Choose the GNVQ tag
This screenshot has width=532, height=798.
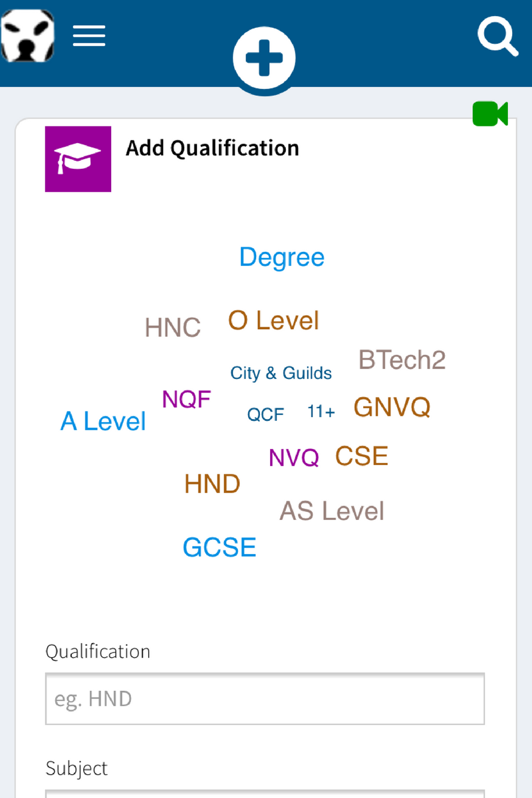point(392,407)
